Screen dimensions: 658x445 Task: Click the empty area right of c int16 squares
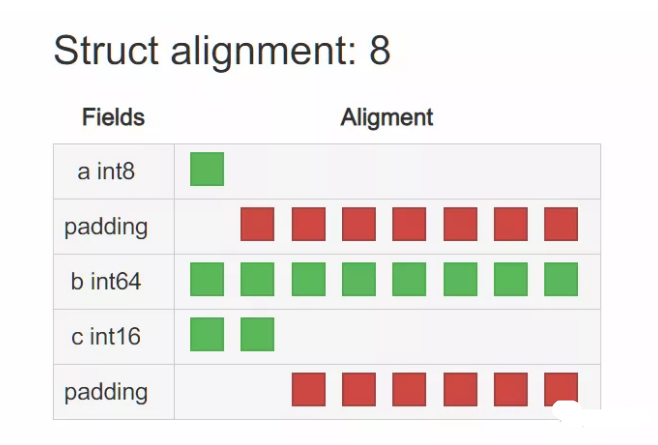(436, 337)
